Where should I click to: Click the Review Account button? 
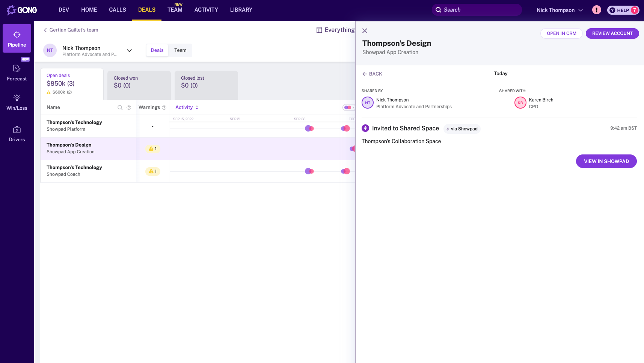pyautogui.click(x=612, y=33)
